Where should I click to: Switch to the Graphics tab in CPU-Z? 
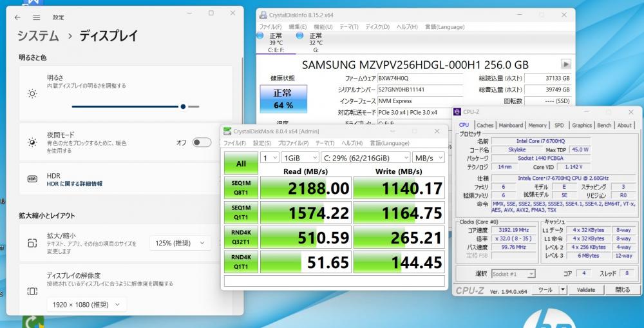[x=582, y=126]
